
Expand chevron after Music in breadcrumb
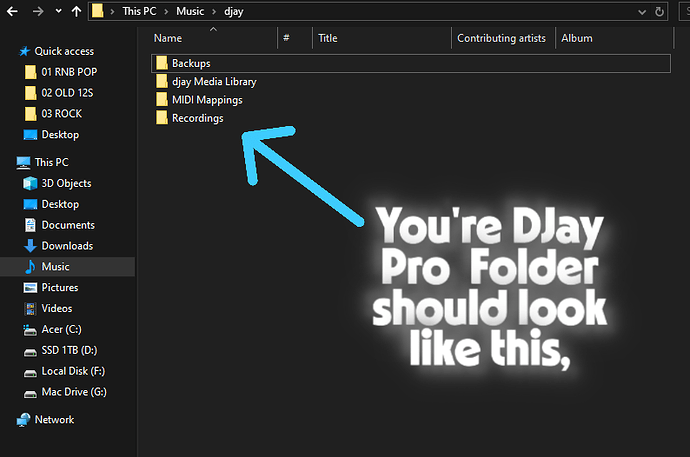[x=214, y=12]
